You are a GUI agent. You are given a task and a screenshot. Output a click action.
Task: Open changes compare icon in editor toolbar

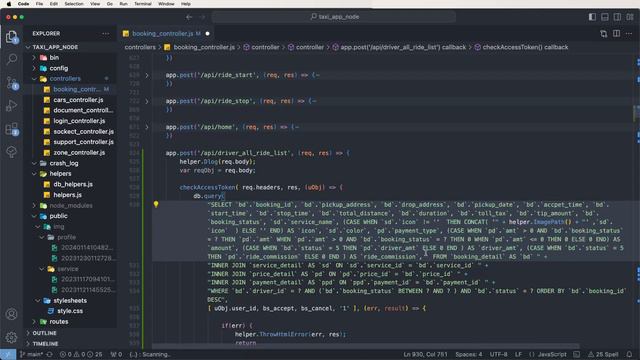(x=603, y=33)
